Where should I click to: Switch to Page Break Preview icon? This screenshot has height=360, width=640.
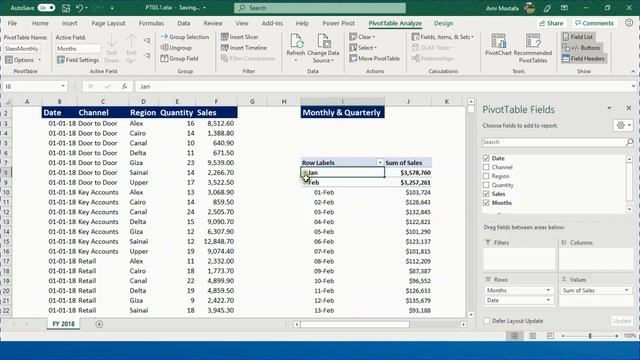(x=550, y=336)
